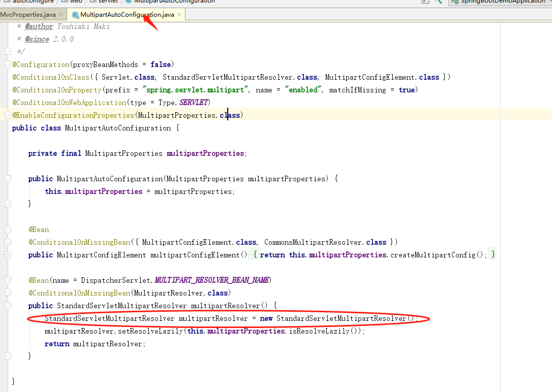Click class name in public class declaration
Image resolution: width=552 pixels, height=392 pixels.
click(118, 128)
